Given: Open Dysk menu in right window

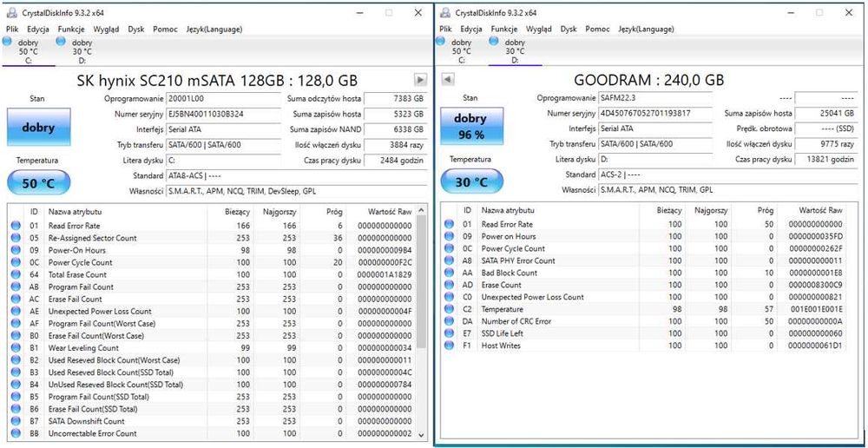Looking at the screenshot, I should 569,29.
